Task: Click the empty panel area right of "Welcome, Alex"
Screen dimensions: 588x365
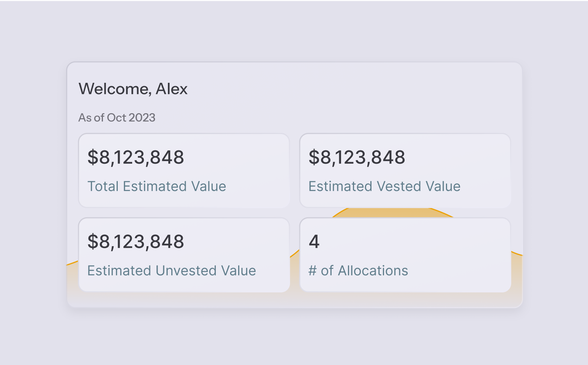Action: click(x=342, y=89)
